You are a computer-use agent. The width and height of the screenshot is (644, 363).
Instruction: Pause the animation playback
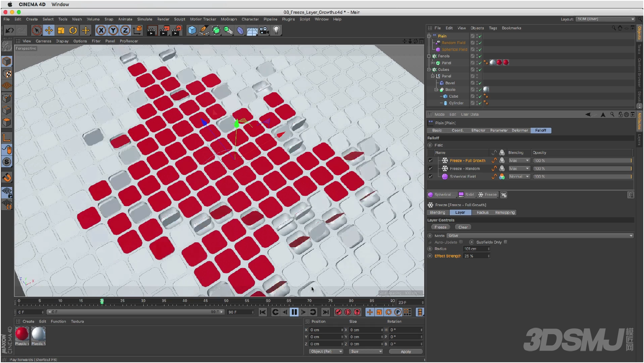click(x=294, y=312)
